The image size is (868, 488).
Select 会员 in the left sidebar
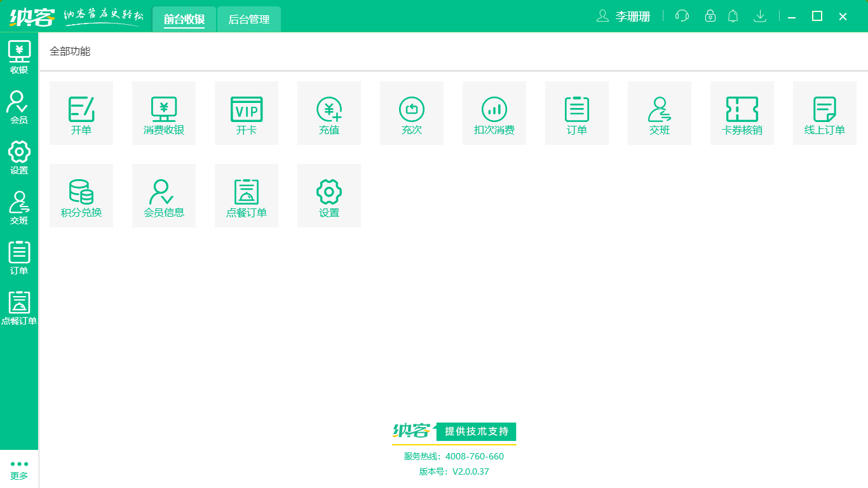[19, 105]
